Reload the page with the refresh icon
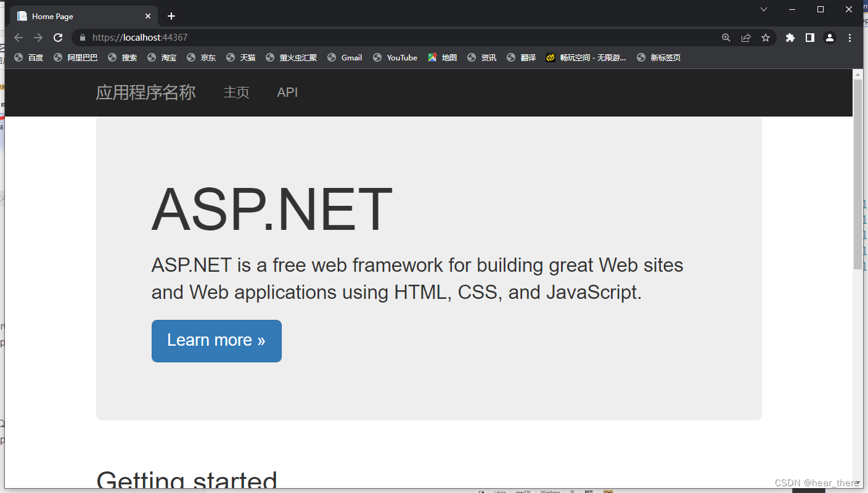 tap(58, 38)
